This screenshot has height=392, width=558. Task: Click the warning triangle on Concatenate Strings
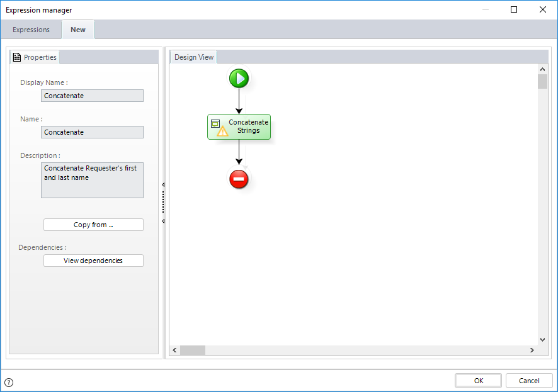pyautogui.click(x=222, y=132)
